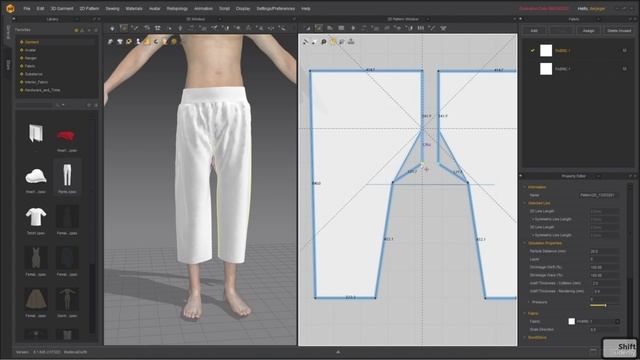Expand the Pressure property row
This screenshot has height=360, width=640.
529,302
